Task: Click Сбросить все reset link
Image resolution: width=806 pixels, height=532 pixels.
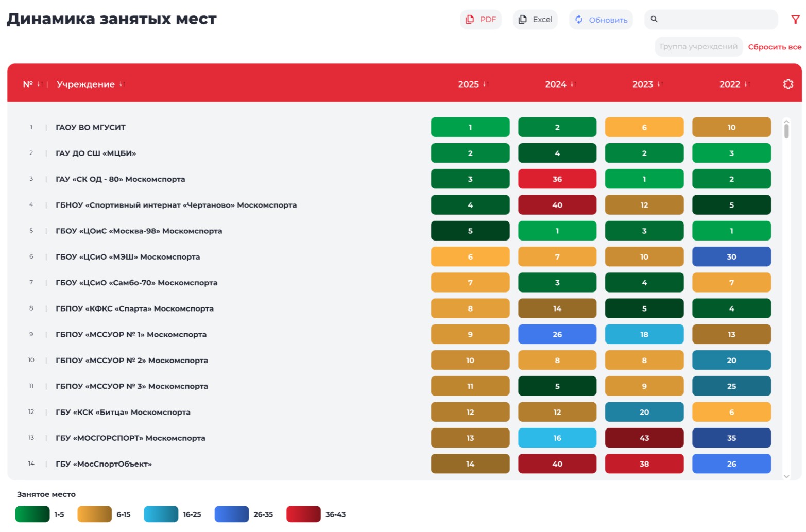Action: pos(775,47)
